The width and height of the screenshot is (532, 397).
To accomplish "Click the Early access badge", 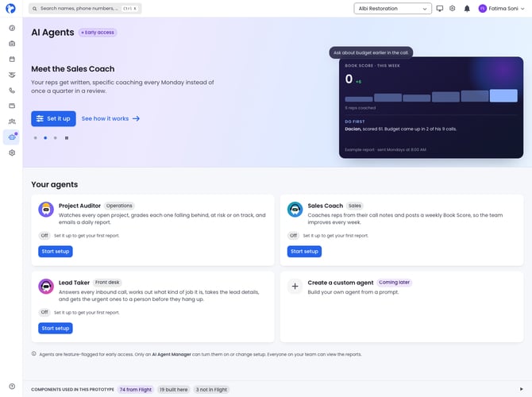I will coord(98,33).
